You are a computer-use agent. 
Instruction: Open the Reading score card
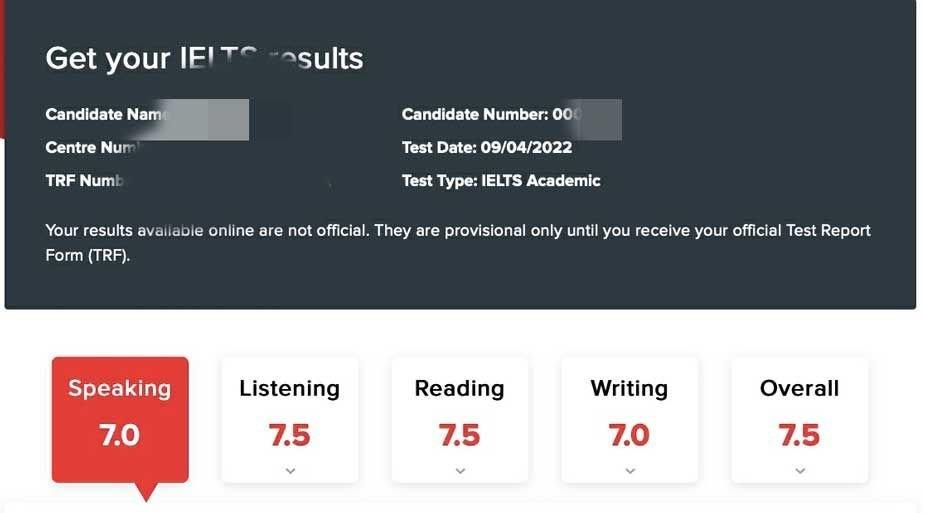pos(459,419)
